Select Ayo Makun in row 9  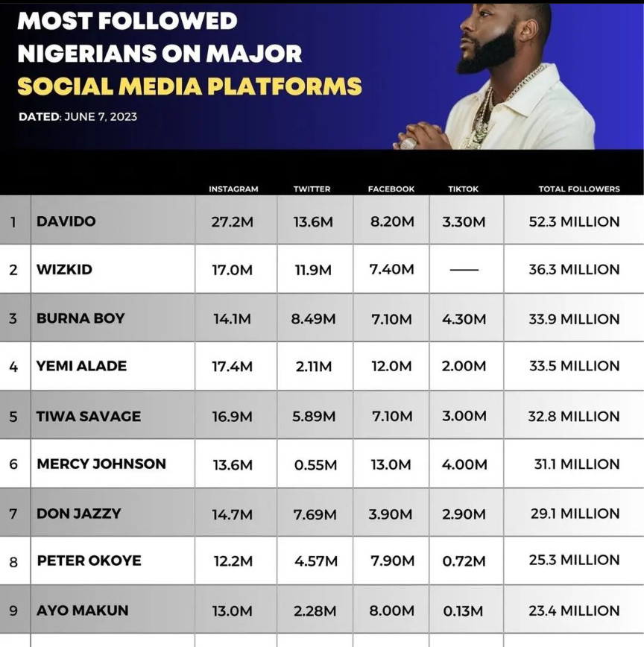(82, 610)
